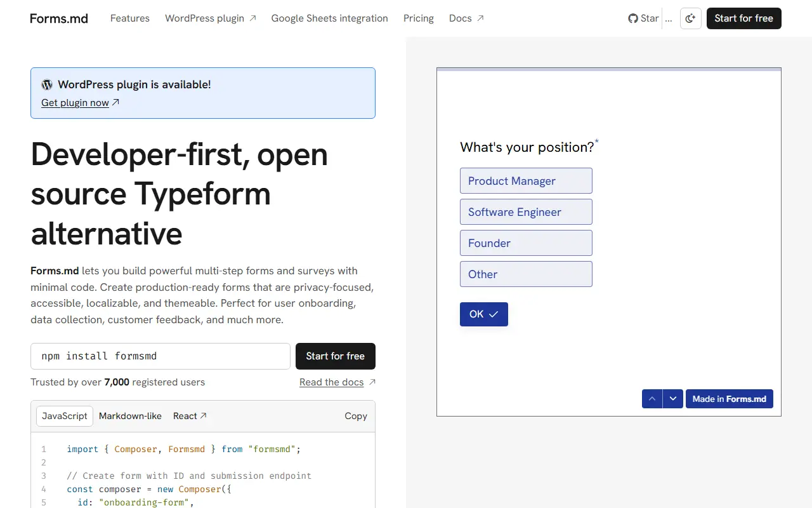Select Google Sheets integration in navbar
Screen dimensions: 812x508
[x=329, y=18]
